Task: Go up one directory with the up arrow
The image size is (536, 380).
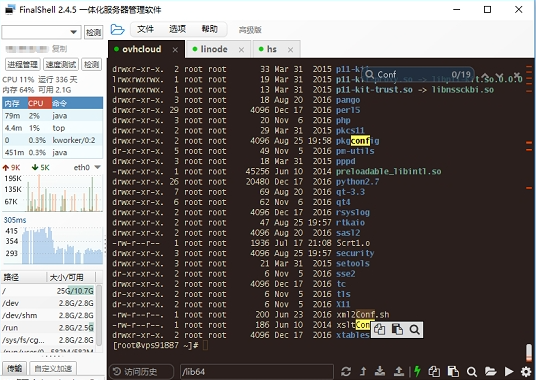Action: 363,371
